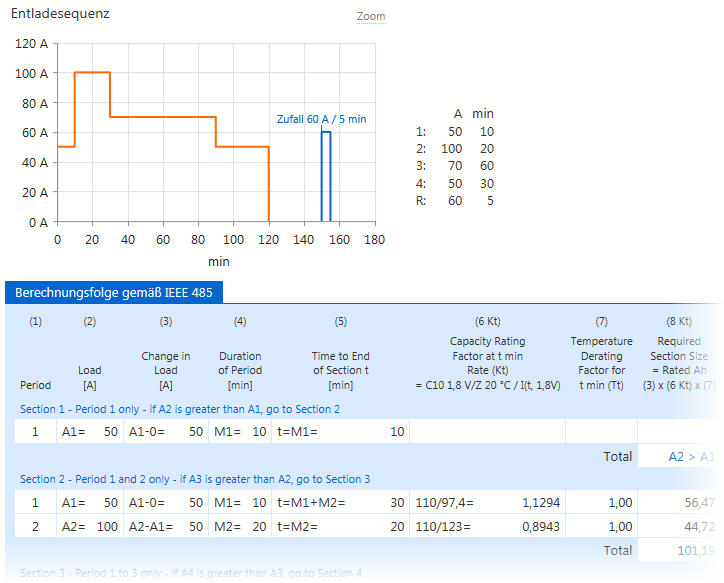The height and width of the screenshot is (583, 724).
Task: Select the Zufall 60 A / 5 min label
Action: (x=321, y=119)
